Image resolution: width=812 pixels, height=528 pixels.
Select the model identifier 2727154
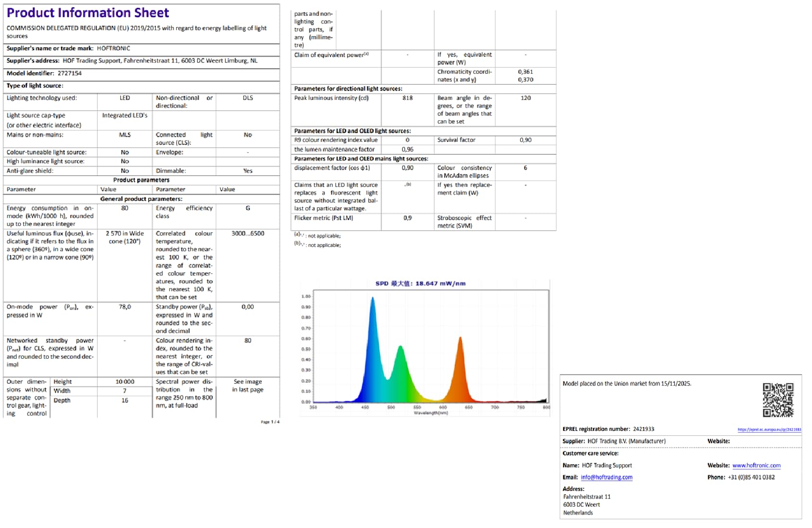pos(69,74)
